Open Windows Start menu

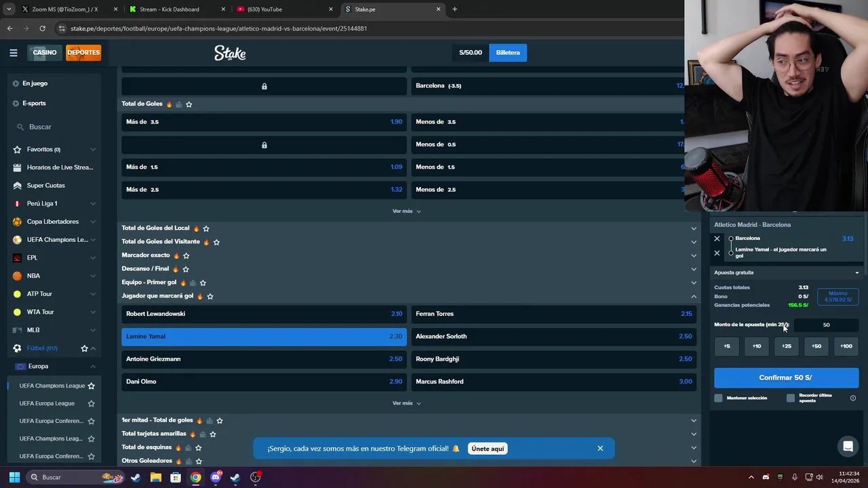(14, 477)
